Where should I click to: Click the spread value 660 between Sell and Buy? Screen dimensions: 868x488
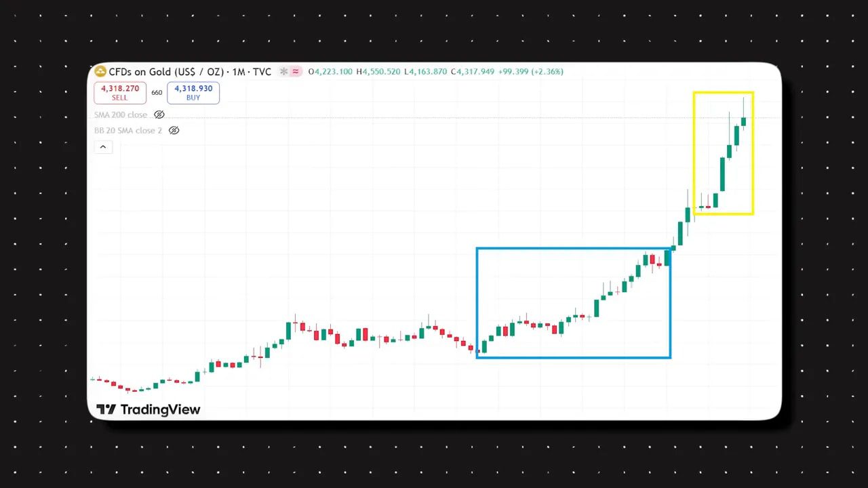157,93
